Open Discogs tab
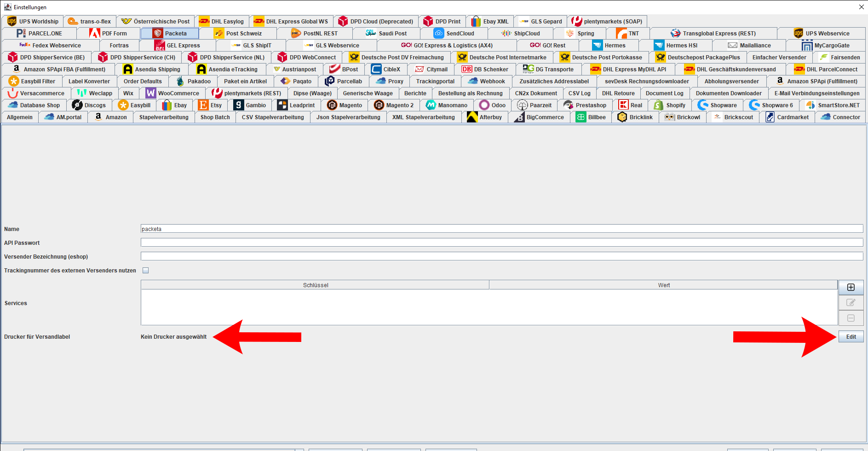Image resolution: width=868 pixels, height=451 pixels. [x=89, y=105]
